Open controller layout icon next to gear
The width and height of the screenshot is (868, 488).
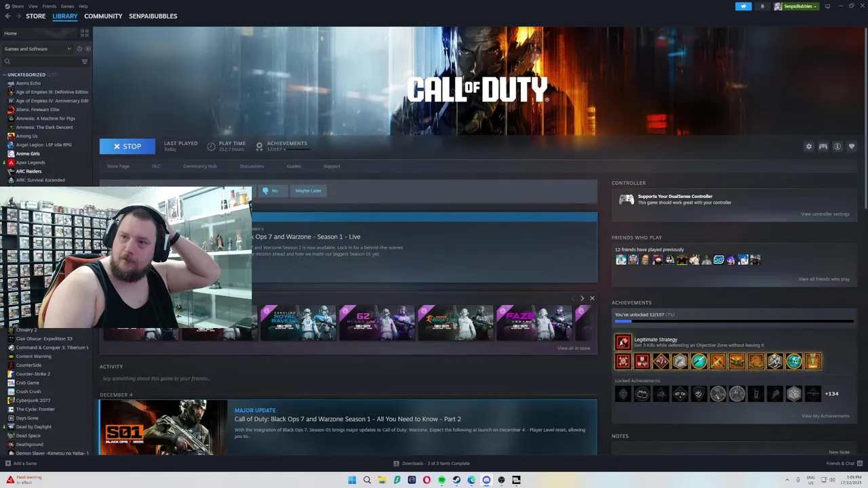click(823, 146)
